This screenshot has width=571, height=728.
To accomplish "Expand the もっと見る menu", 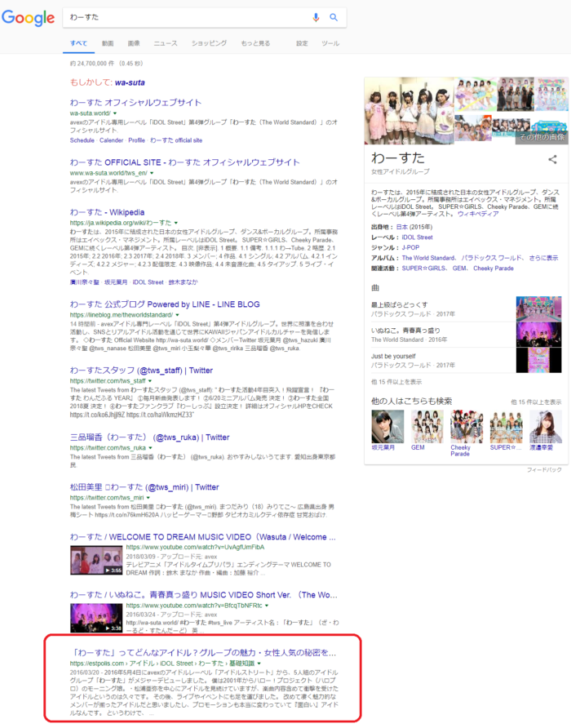I will (255, 43).
